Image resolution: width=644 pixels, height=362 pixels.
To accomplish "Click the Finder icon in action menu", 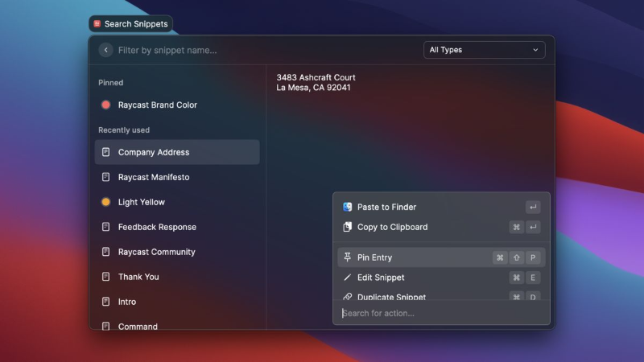I will 348,207.
